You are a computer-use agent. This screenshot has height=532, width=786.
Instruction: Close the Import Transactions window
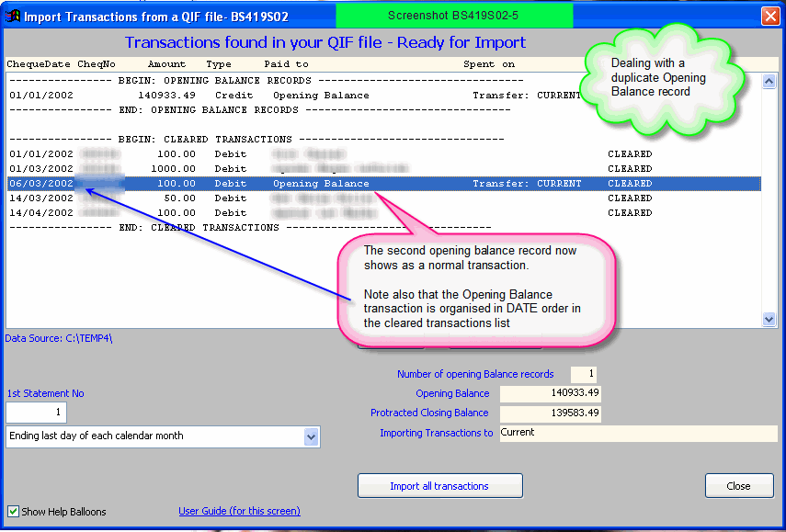coord(769,16)
